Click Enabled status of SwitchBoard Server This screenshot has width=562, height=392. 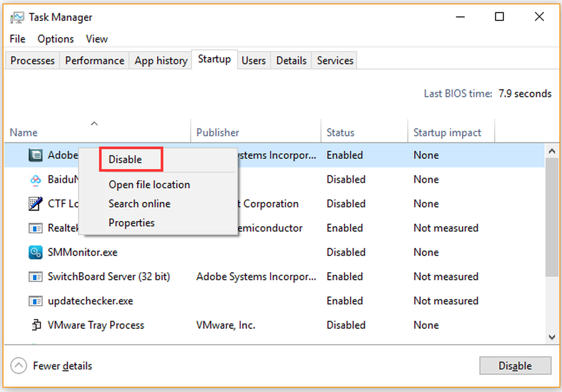pos(345,277)
